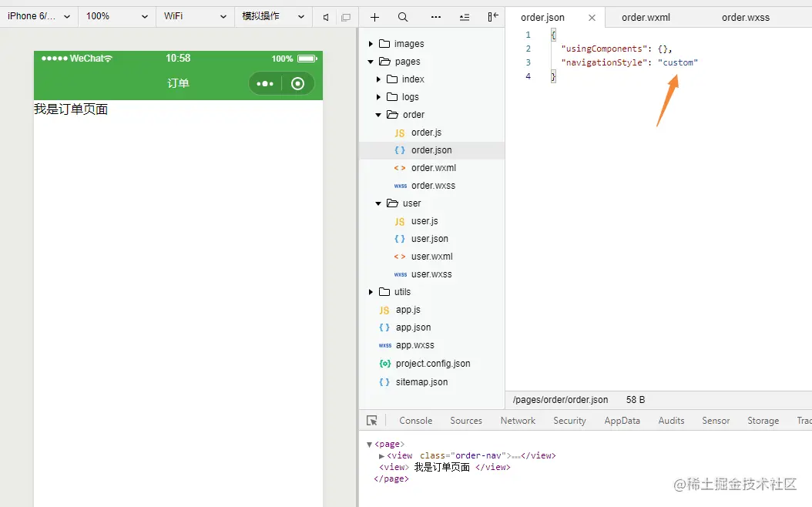Tap the mini program menu dots capsule button
812x507 pixels.
[265, 84]
